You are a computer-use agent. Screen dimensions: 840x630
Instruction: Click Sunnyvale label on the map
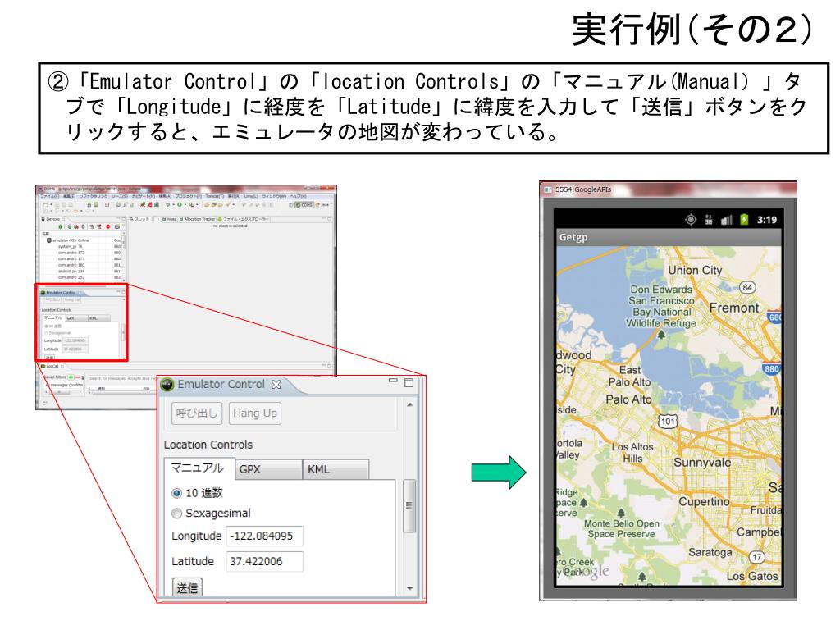[702, 463]
